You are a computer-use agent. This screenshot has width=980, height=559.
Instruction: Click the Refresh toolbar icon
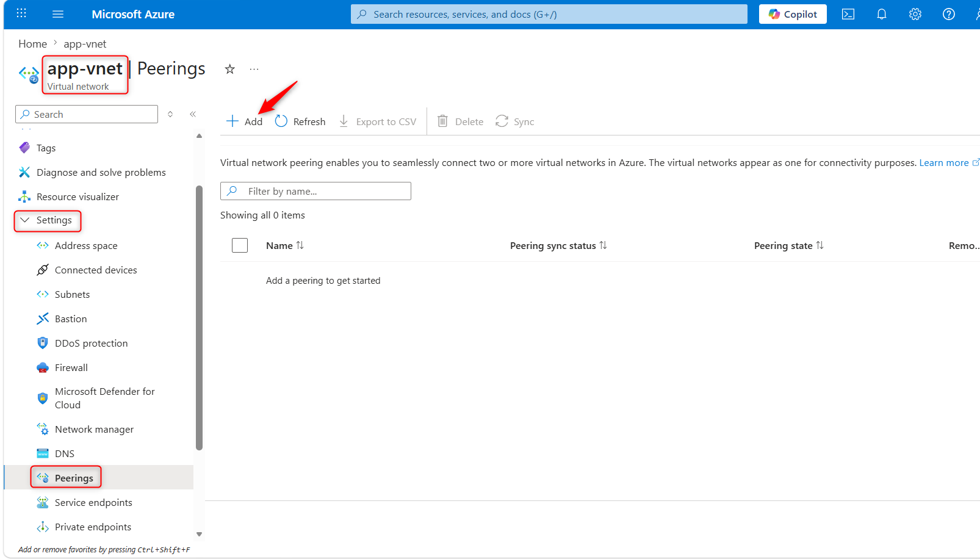pos(281,121)
